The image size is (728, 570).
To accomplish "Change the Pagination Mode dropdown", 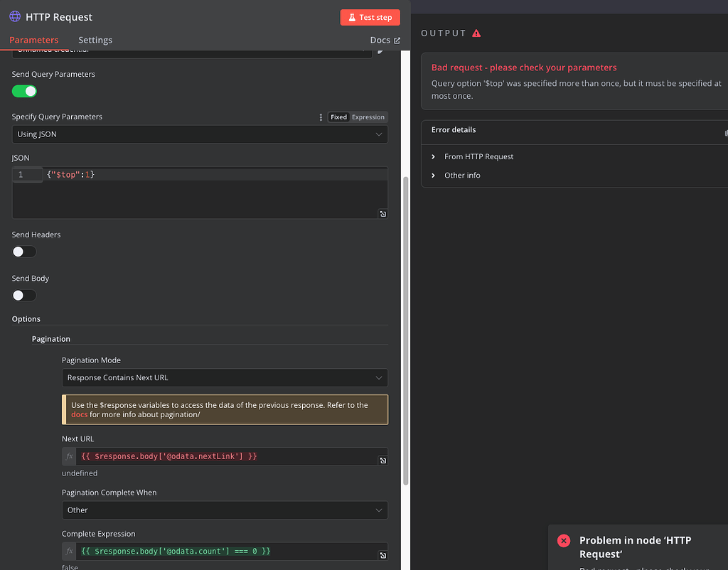I will [225, 377].
